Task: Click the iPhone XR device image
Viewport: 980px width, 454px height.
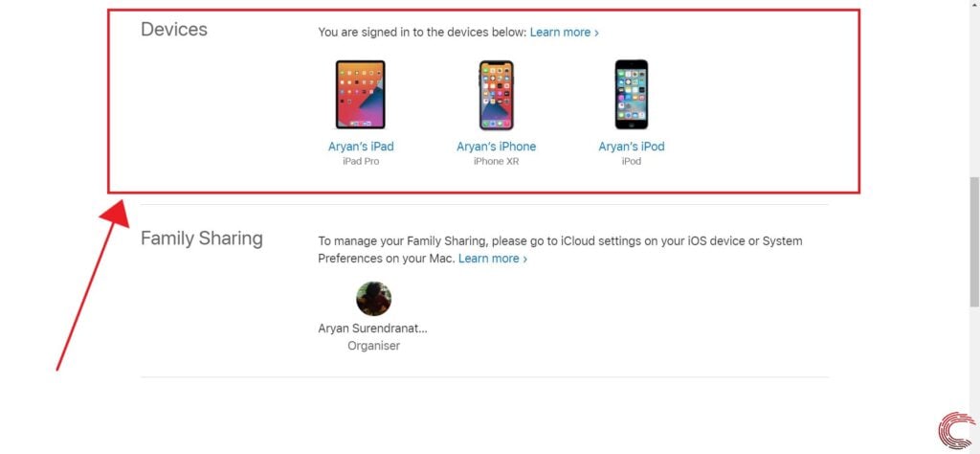Action: coord(497,95)
